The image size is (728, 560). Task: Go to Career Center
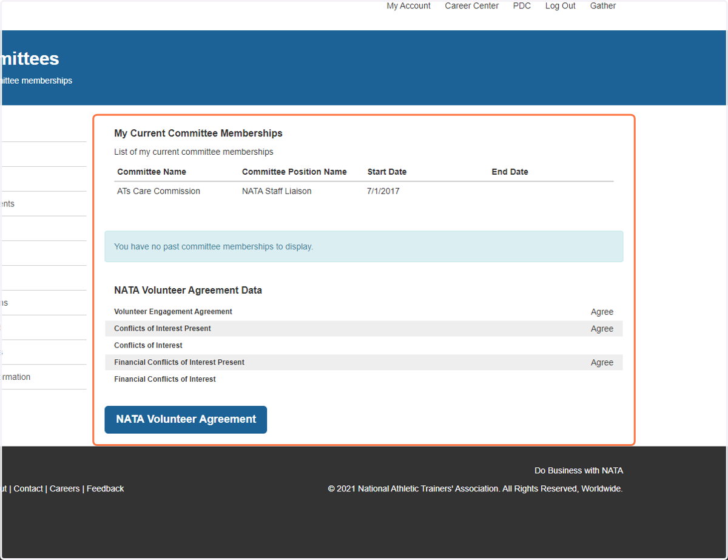[x=471, y=6]
